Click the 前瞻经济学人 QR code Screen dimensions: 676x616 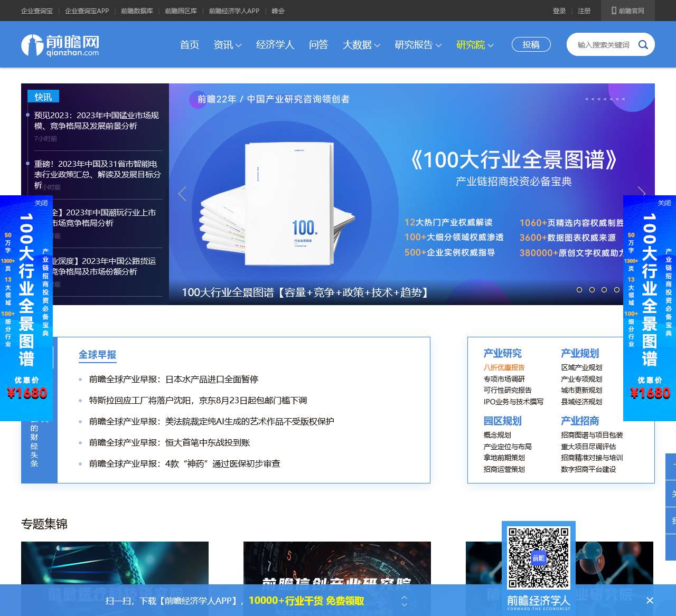[538, 557]
